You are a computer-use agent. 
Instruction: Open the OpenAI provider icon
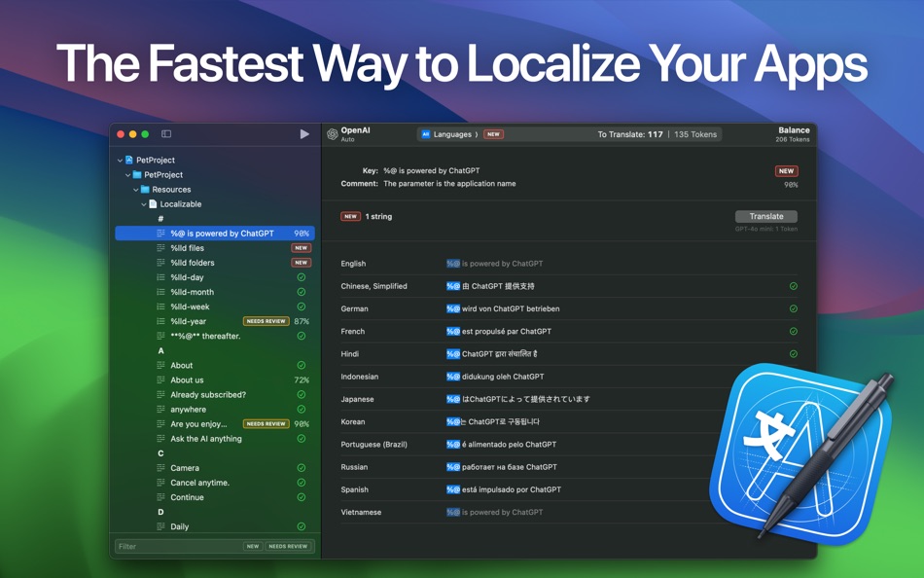[x=333, y=134]
